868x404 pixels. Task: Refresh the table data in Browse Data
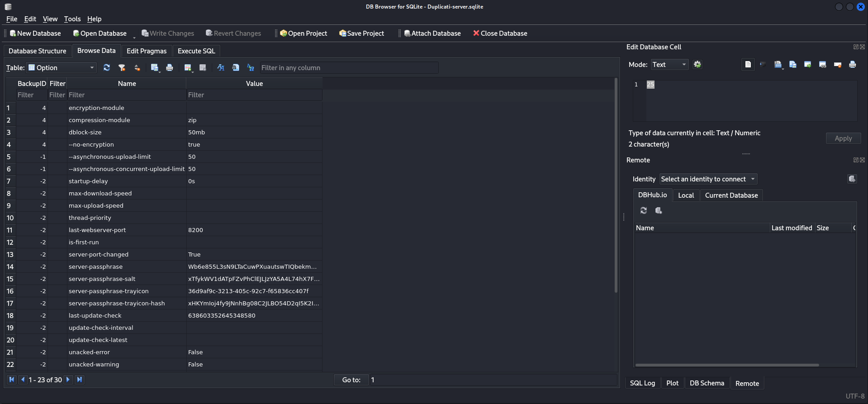pos(107,67)
